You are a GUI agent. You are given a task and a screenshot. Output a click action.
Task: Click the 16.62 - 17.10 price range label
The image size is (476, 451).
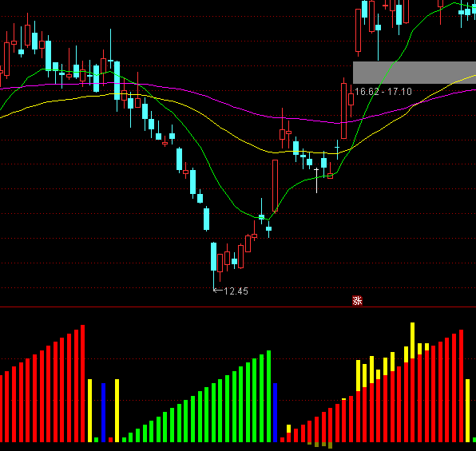383,92
